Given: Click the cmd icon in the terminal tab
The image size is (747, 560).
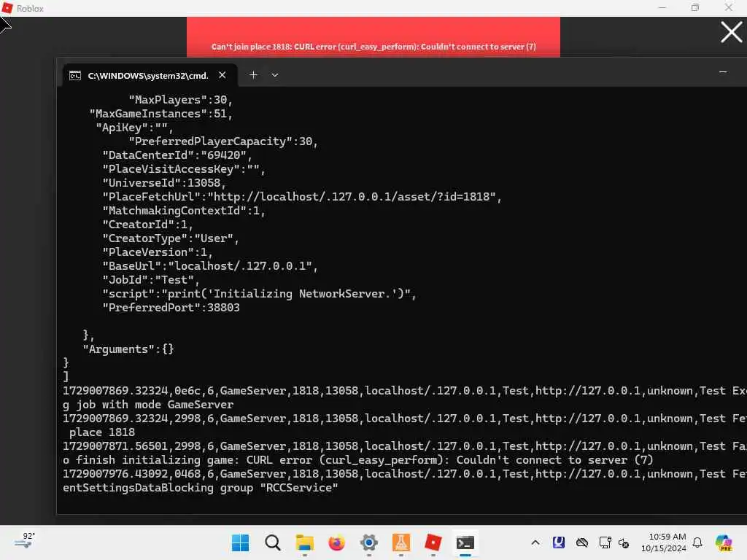Looking at the screenshot, I should point(75,76).
